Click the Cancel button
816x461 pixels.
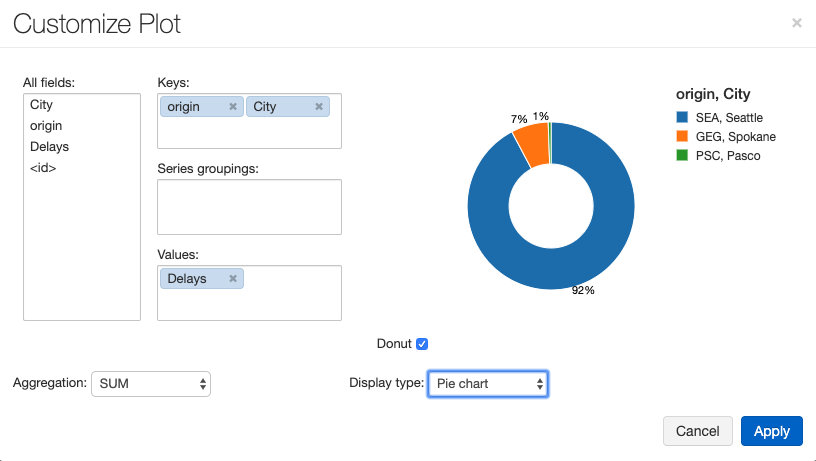(x=697, y=431)
